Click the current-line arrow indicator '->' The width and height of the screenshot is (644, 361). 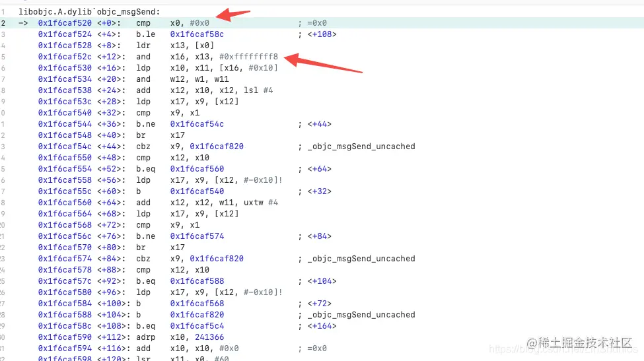point(23,23)
